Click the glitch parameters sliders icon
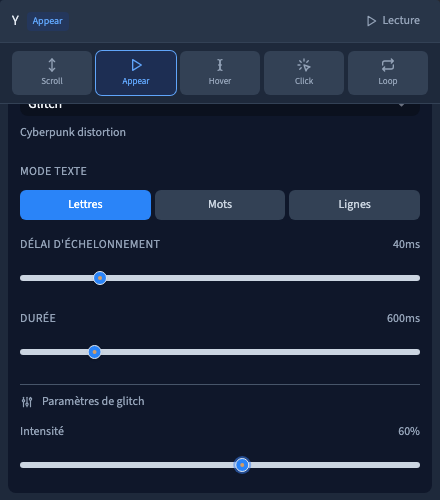The width and height of the screenshot is (440, 500). tap(27, 402)
